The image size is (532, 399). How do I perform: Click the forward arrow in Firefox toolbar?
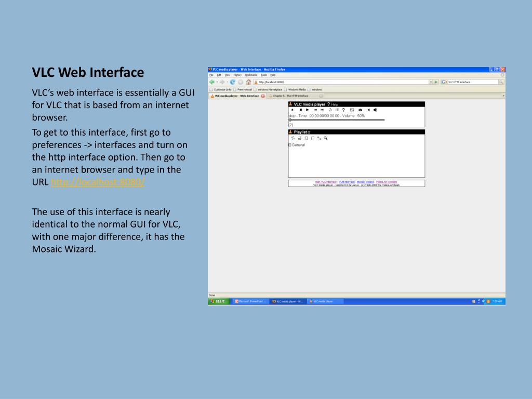click(222, 82)
